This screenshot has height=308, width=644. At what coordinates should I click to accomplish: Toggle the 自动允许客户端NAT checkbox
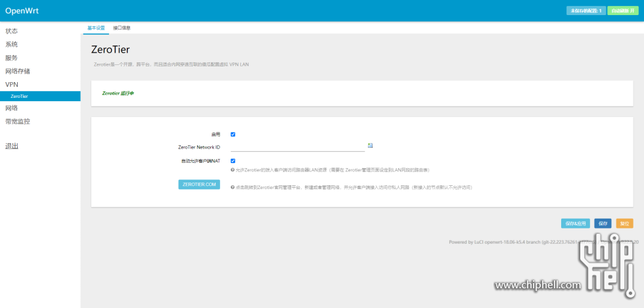click(233, 161)
